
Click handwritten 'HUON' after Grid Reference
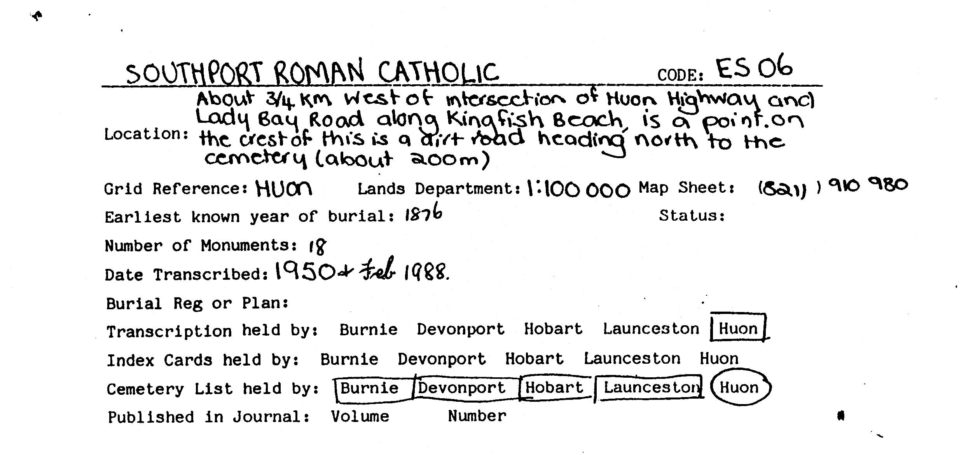tap(284, 188)
